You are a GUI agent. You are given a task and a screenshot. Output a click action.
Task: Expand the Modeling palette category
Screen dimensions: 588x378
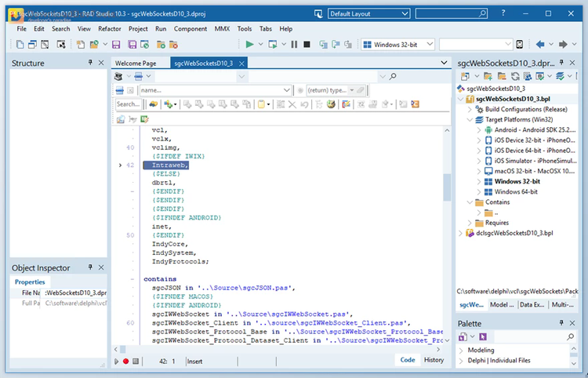[x=462, y=351]
